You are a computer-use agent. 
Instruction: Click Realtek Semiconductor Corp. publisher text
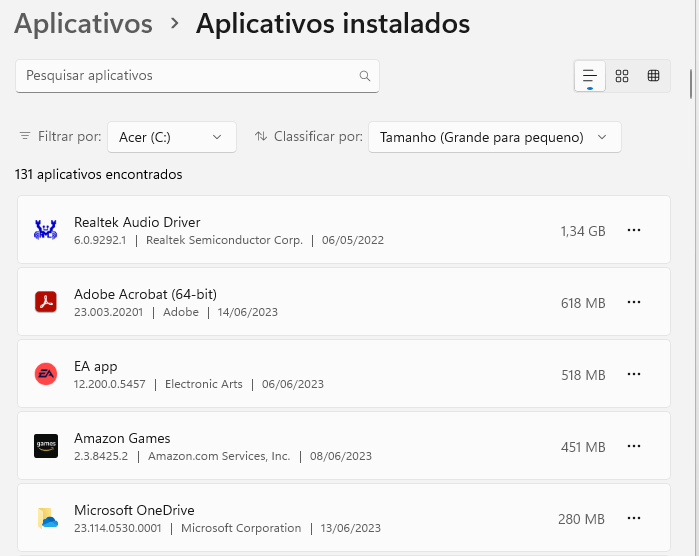(224, 240)
